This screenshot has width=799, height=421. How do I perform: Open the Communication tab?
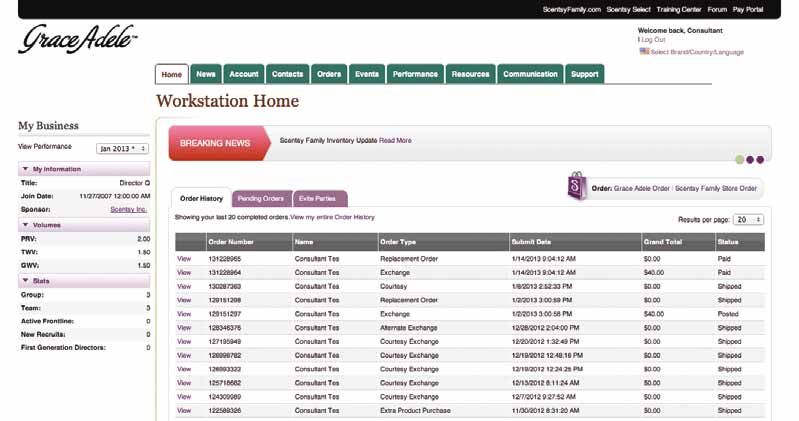coord(530,74)
